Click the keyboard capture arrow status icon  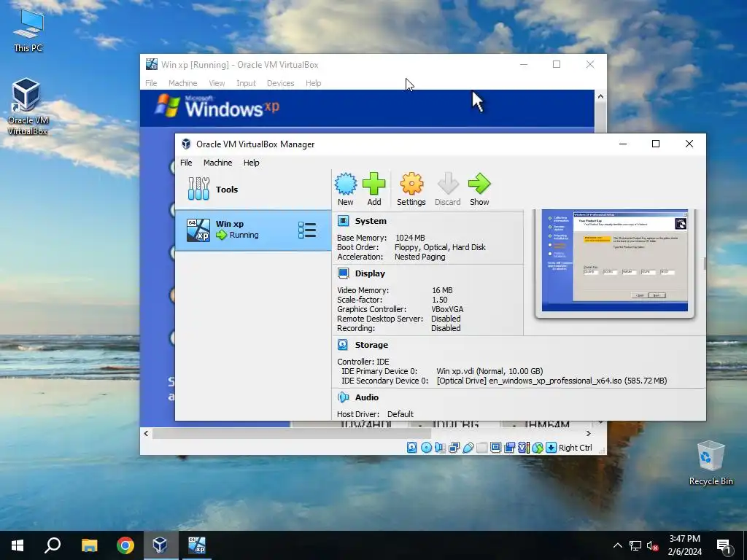(x=551, y=448)
